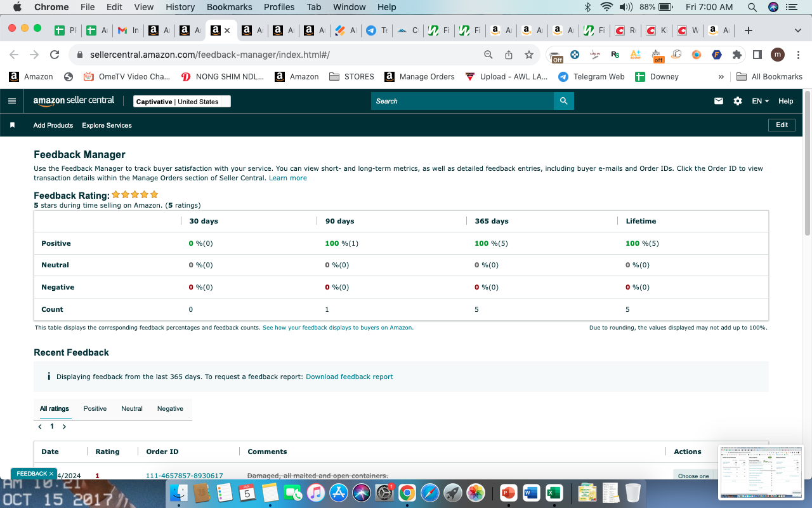Screen dimensions: 812x508
Task: Click the Edit button
Action: coord(782,125)
